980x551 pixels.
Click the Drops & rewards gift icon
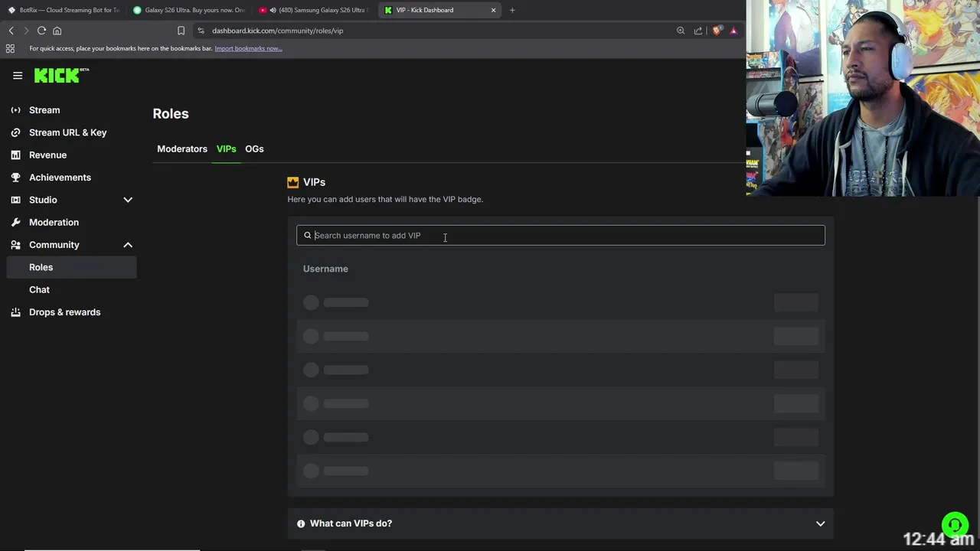pos(15,312)
